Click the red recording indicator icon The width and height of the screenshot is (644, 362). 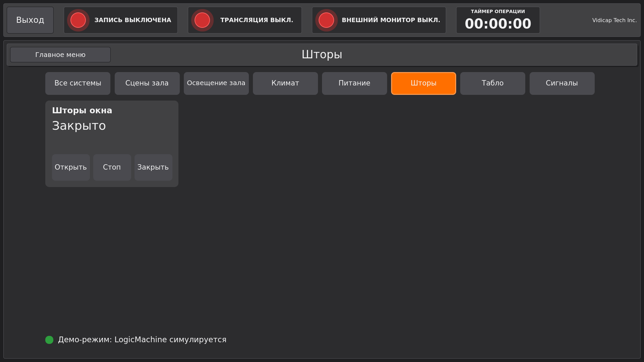click(78, 20)
